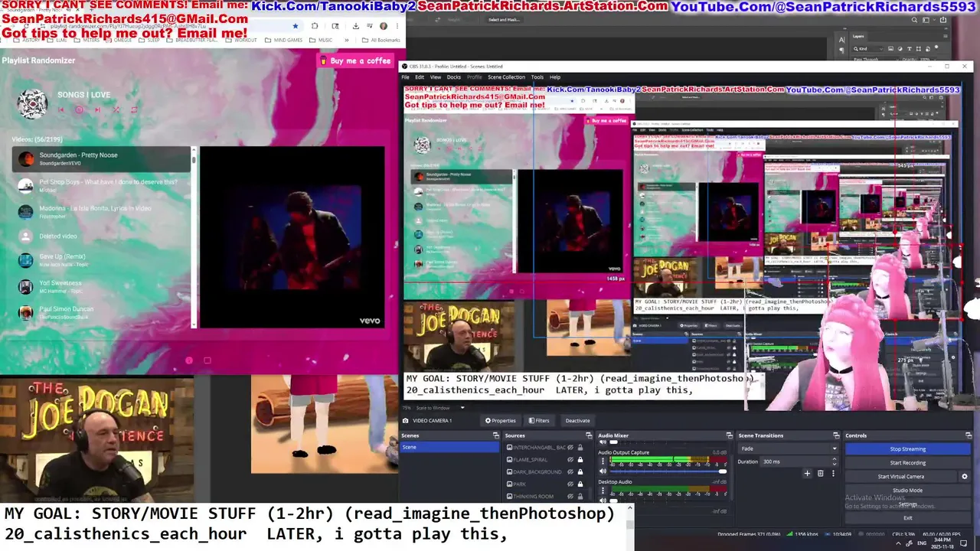Open All Bookmarks folder in Chrome

[381, 40]
